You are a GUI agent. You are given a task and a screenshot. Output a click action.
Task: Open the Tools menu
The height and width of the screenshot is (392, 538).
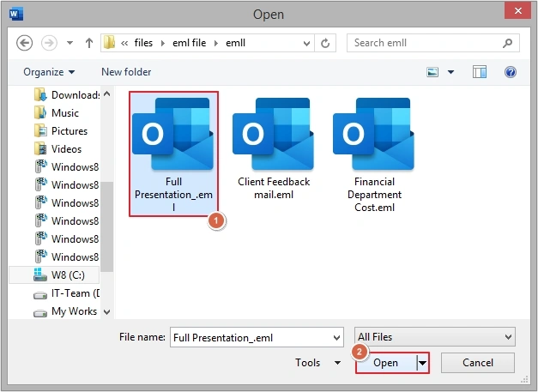317,363
